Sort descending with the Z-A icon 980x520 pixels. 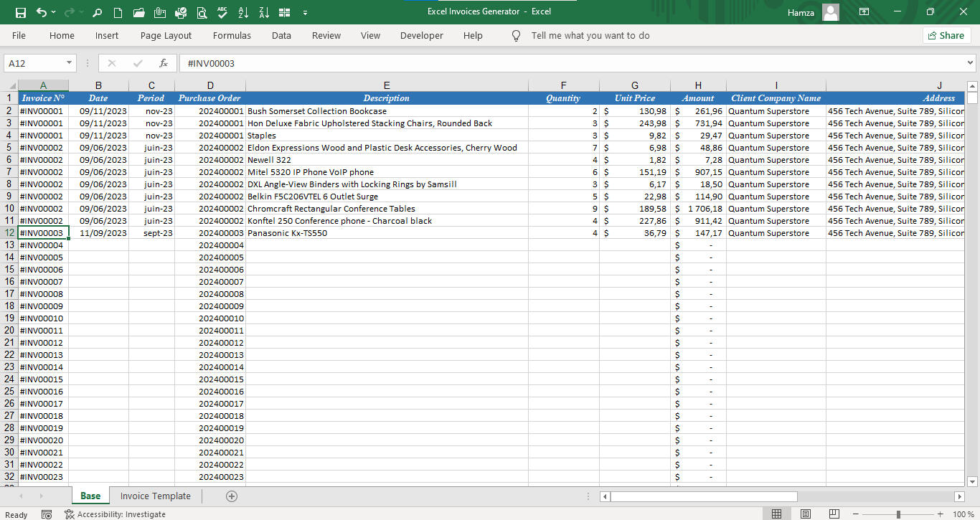(x=264, y=12)
